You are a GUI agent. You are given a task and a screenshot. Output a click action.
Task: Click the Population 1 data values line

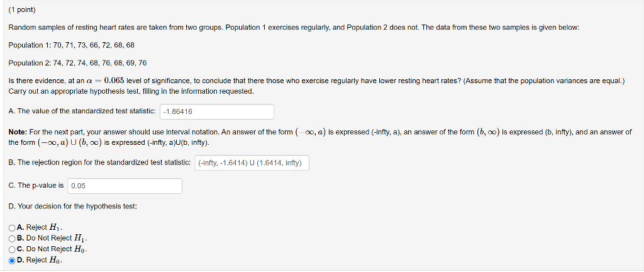[x=72, y=45]
